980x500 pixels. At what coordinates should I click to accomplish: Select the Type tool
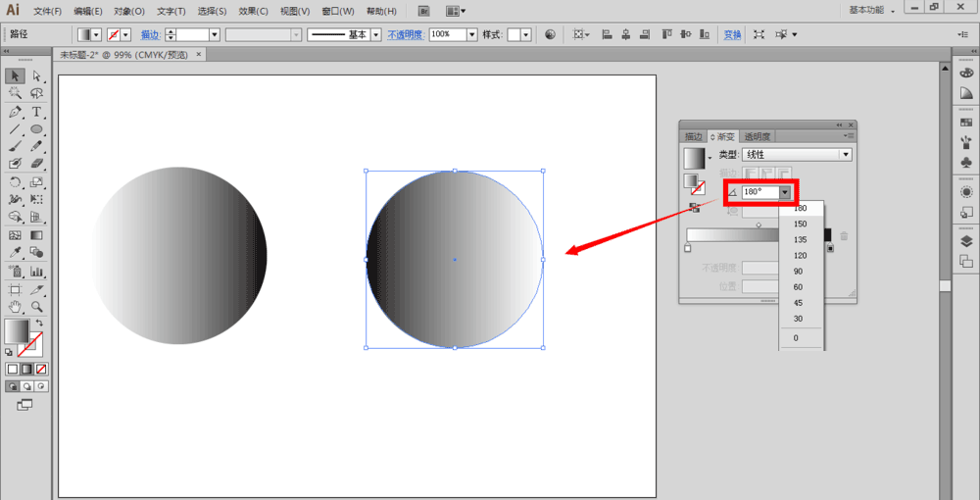36,112
